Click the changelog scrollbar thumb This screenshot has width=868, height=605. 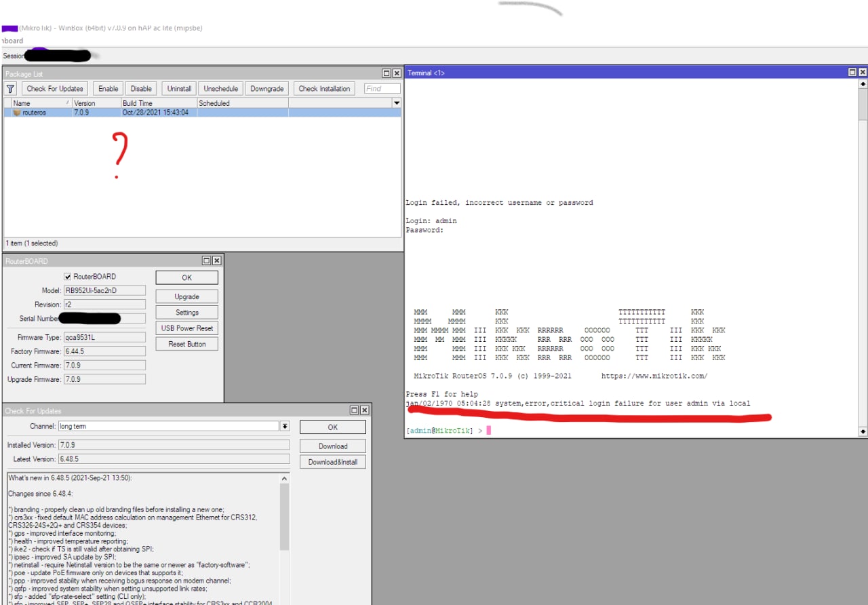click(284, 516)
